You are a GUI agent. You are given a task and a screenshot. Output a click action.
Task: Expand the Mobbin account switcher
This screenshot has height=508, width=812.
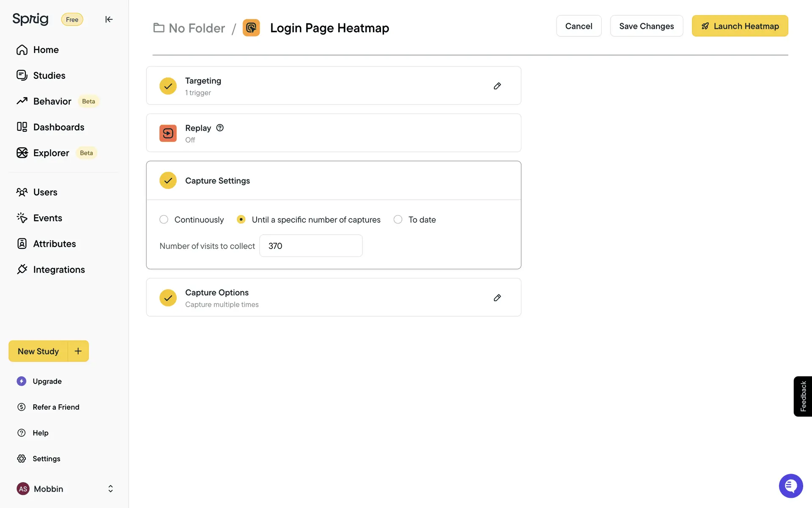(110, 489)
